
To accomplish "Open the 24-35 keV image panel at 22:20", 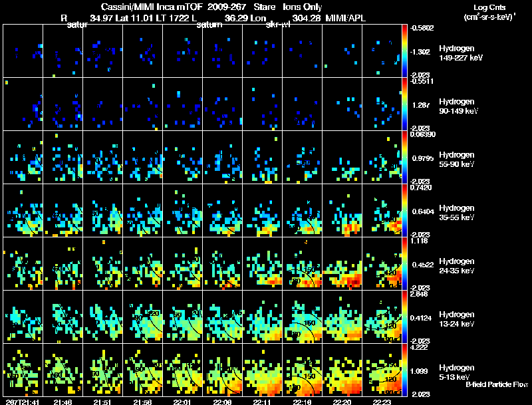I will 342,263.
